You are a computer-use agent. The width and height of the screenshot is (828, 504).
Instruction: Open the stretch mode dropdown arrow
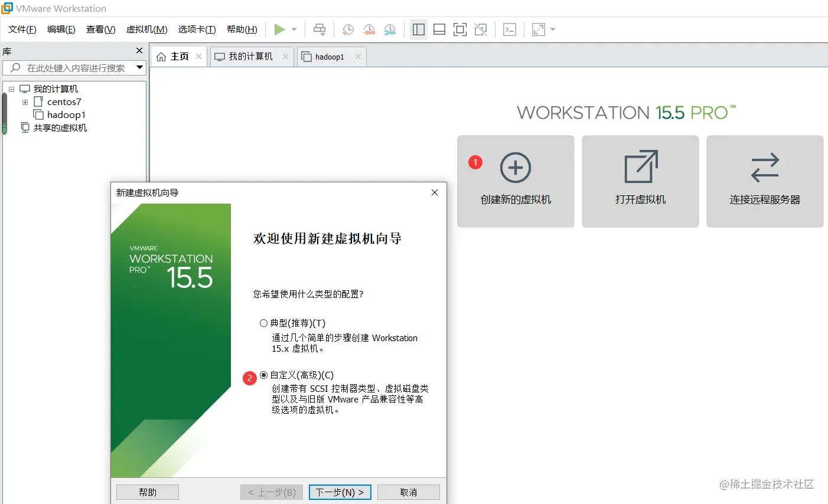click(553, 30)
